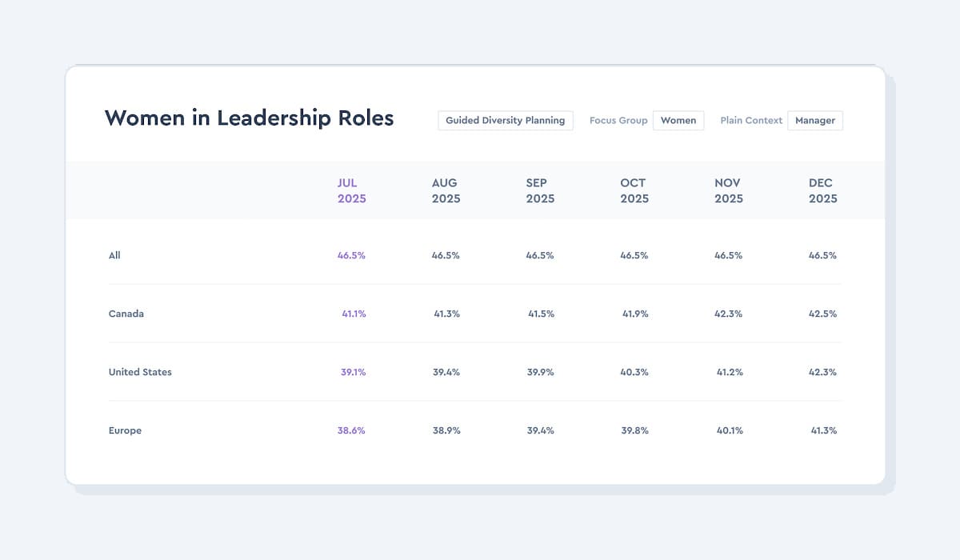Viewport: 960px width, 560px height.
Task: Open the Manager plain context selector
Action: [815, 120]
